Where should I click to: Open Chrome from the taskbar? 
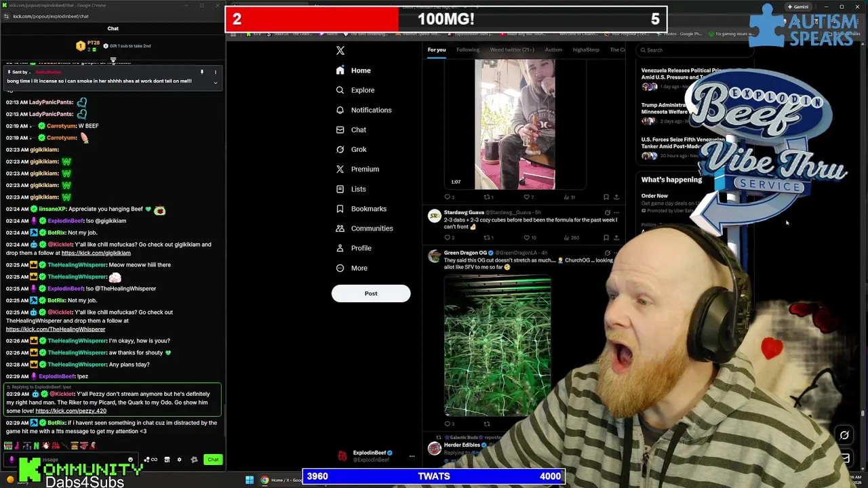(264, 480)
